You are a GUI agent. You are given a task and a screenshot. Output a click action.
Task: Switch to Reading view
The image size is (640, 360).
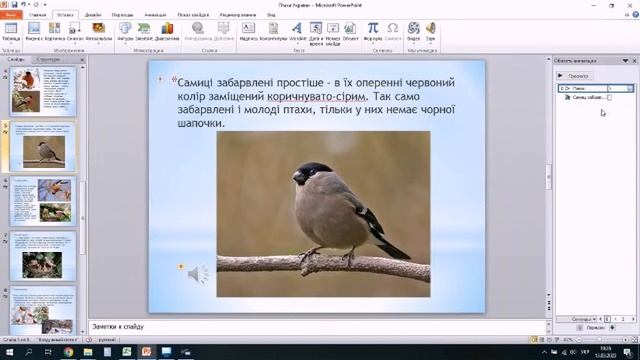point(549,340)
